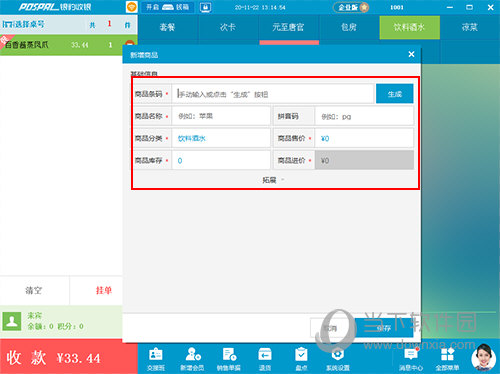
Task: Focus the 商品名称 product name field
Action: [221, 116]
